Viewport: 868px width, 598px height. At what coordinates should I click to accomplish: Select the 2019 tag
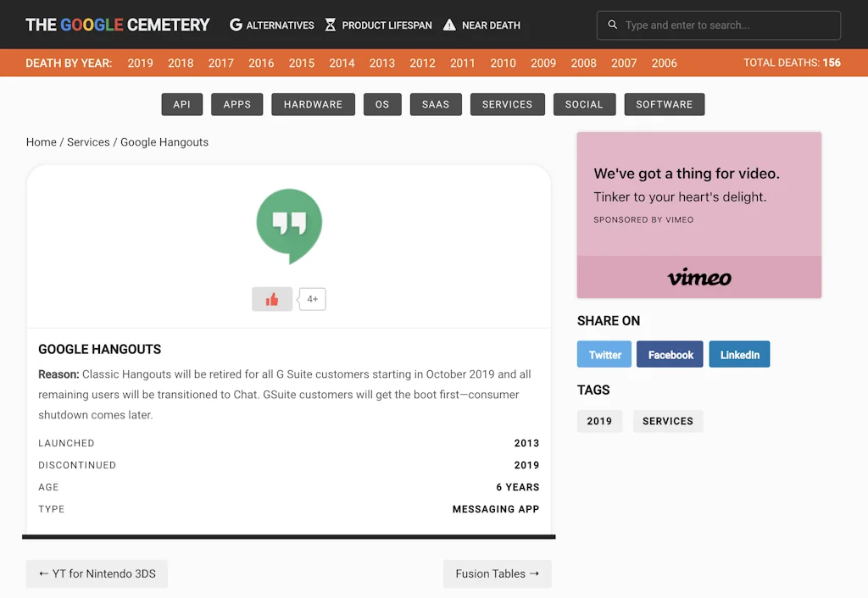[x=599, y=421]
